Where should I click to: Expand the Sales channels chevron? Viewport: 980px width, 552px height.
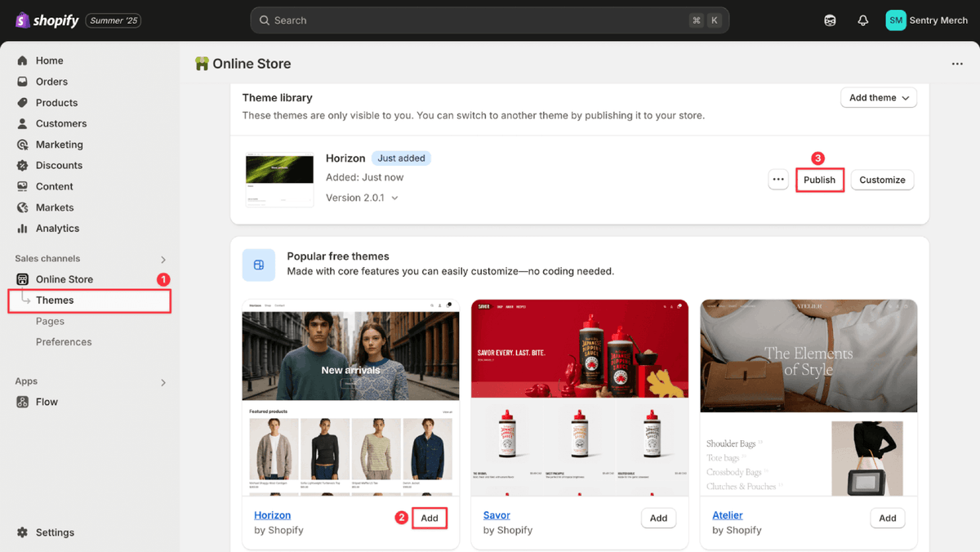pyautogui.click(x=163, y=258)
